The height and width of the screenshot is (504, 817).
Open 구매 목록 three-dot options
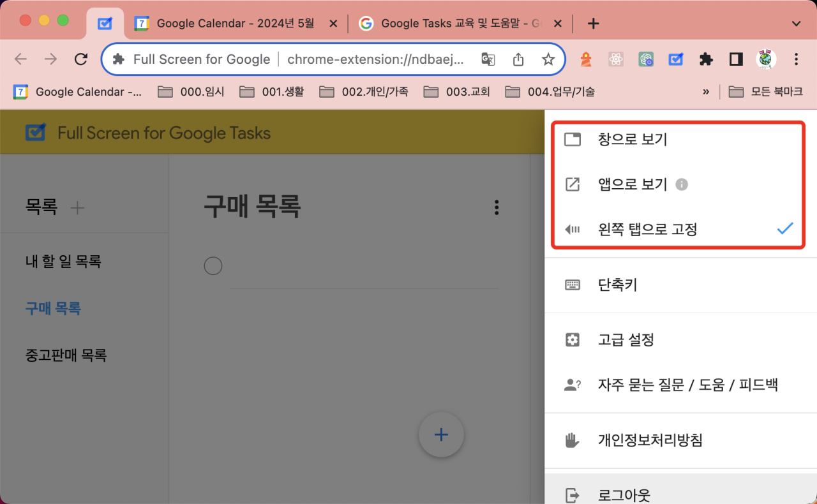pos(497,207)
